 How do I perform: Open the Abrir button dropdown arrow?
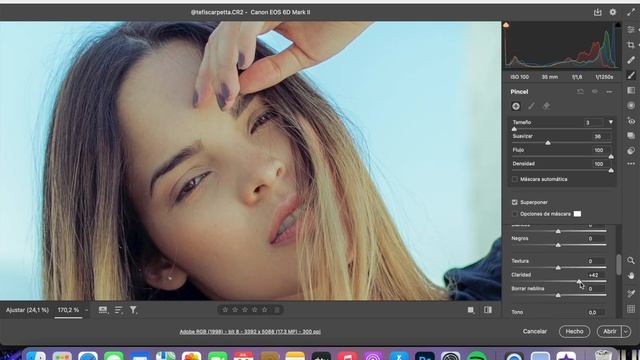click(x=626, y=331)
